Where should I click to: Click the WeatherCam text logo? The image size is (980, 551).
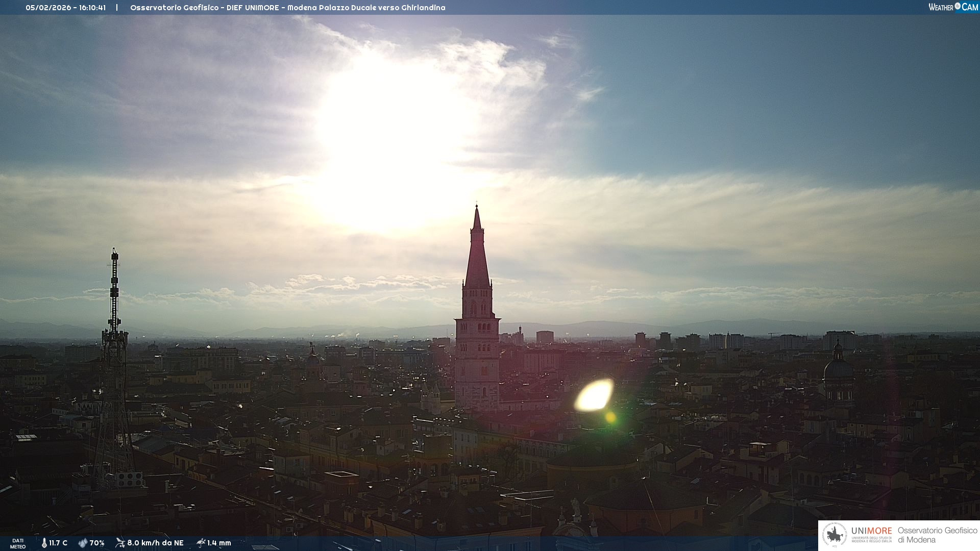(x=953, y=7)
